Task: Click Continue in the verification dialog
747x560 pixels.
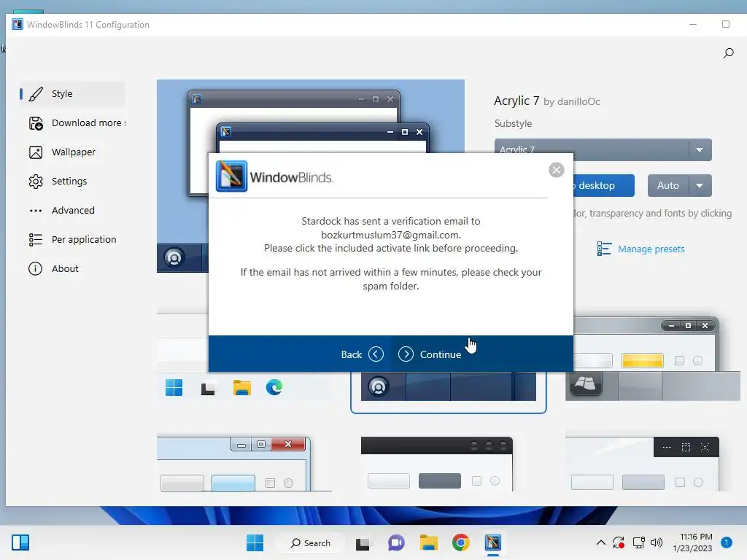Action: pos(430,354)
